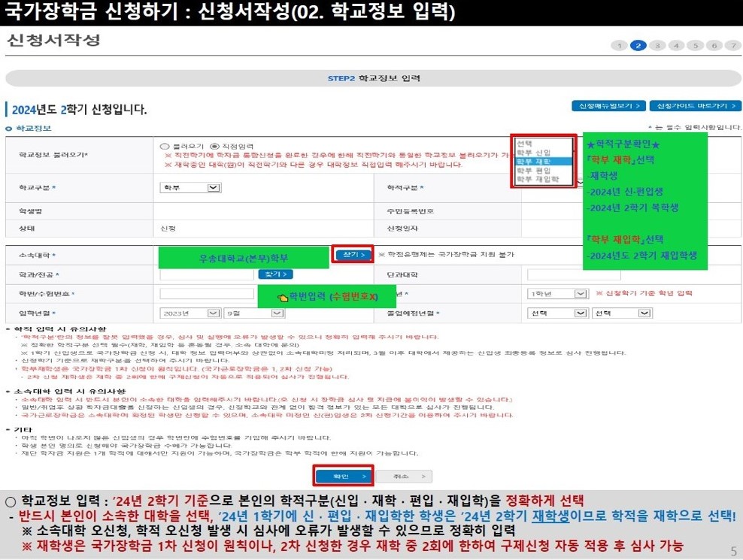The image size is (743, 560).
Task: Open the 입학년월 year dropdown 2023년
Action: (190, 313)
